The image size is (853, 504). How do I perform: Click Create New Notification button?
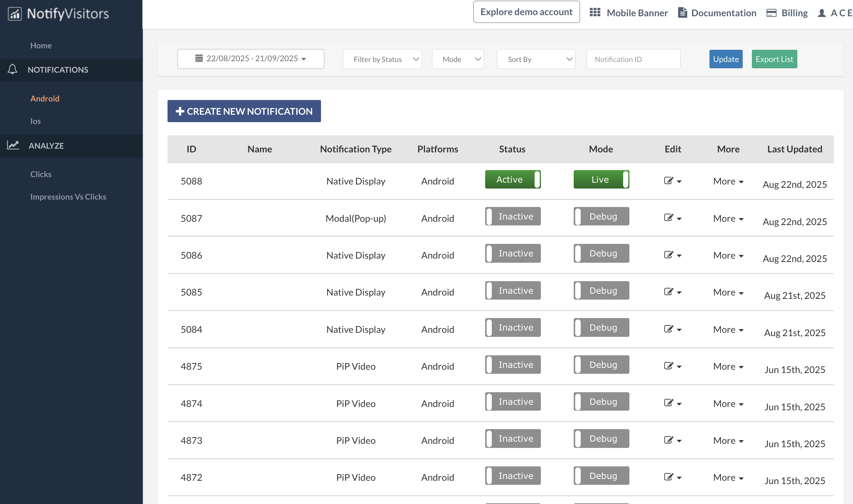(244, 111)
